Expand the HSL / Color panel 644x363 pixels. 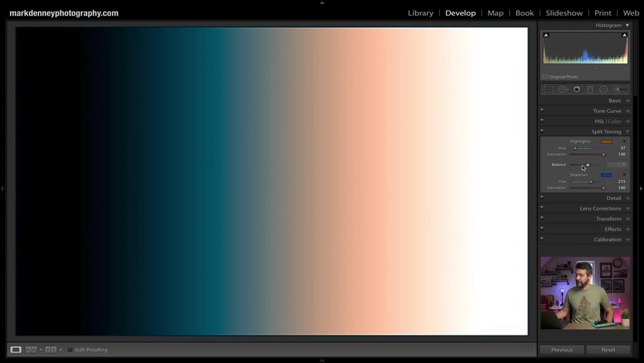click(627, 121)
